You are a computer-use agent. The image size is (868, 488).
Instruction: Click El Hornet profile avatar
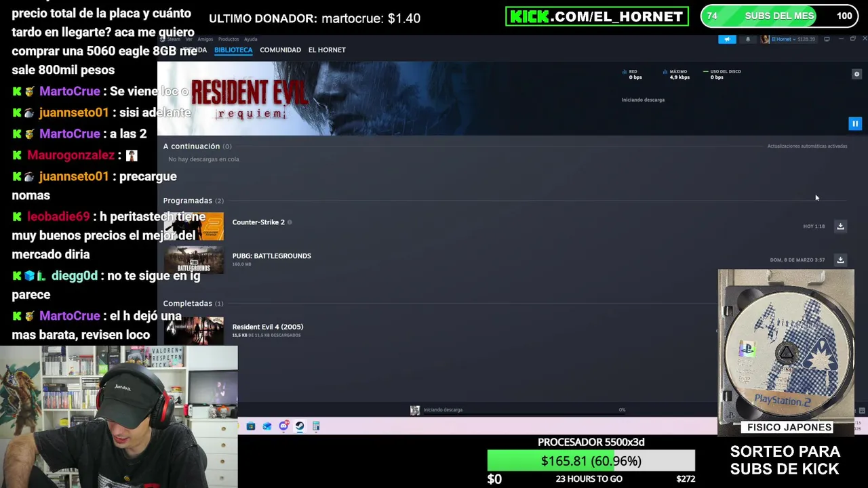[766, 39]
